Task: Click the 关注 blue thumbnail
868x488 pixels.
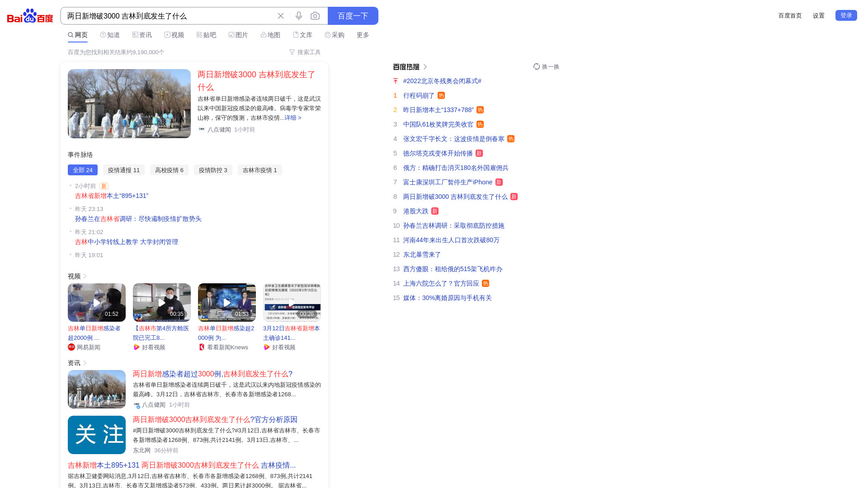Action: pyautogui.click(x=97, y=435)
